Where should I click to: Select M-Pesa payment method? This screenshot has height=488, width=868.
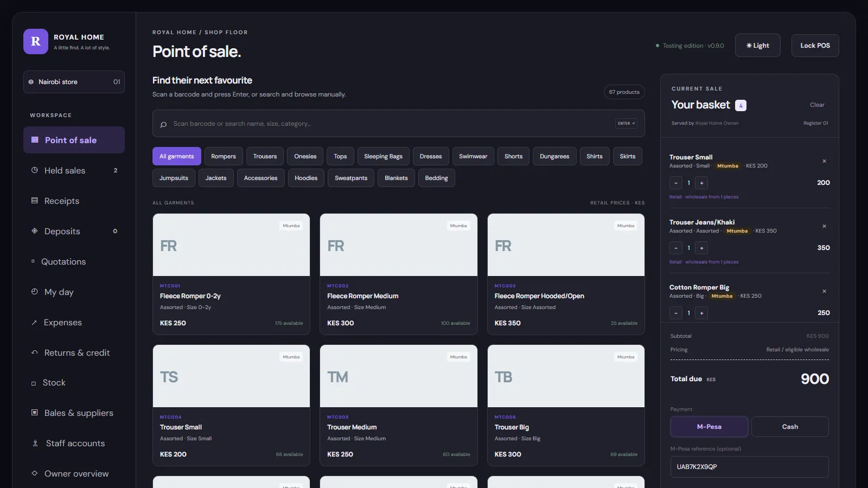tap(709, 427)
